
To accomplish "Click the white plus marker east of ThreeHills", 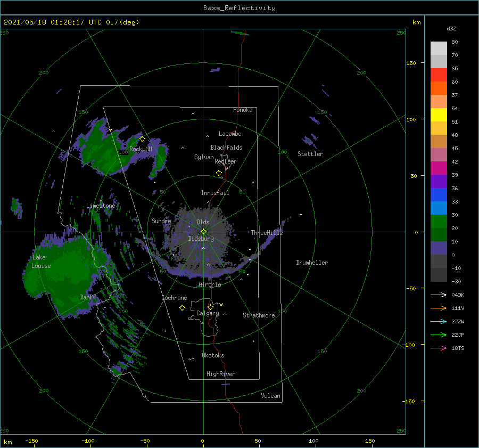I will coord(301,214).
